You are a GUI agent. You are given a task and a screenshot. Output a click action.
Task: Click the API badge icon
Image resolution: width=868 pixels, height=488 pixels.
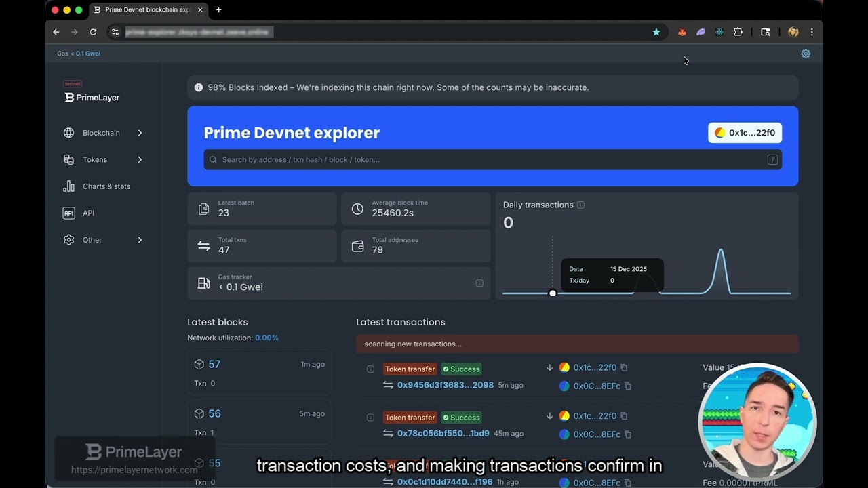coord(68,213)
